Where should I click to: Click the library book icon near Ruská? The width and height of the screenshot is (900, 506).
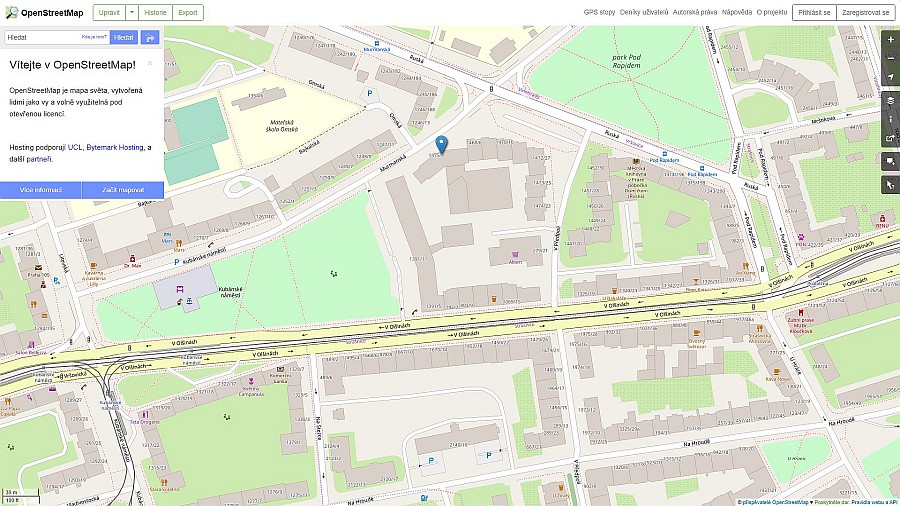(x=636, y=162)
